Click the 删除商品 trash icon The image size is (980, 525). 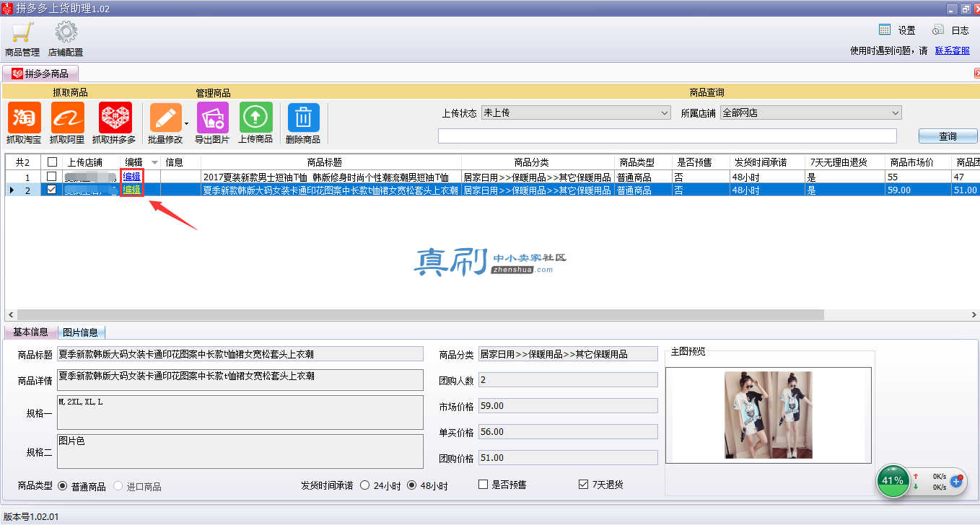(303, 118)
